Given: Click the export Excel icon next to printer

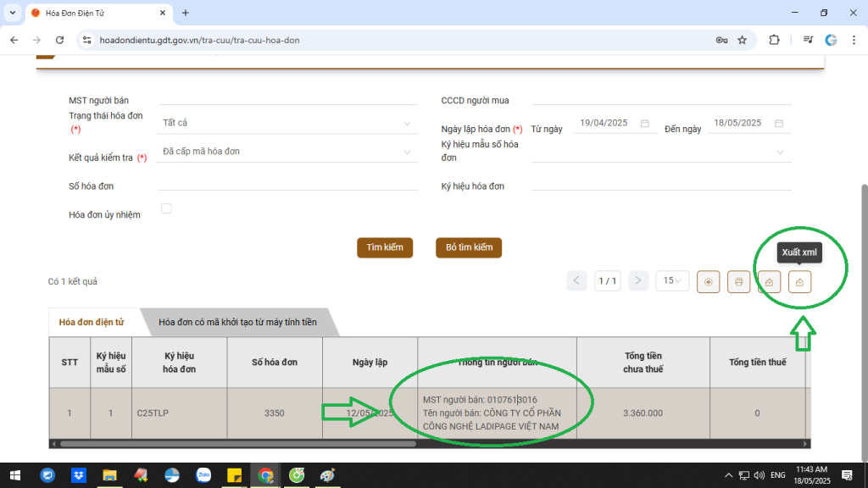Looking at the screenshot, I should coord(769,281).
